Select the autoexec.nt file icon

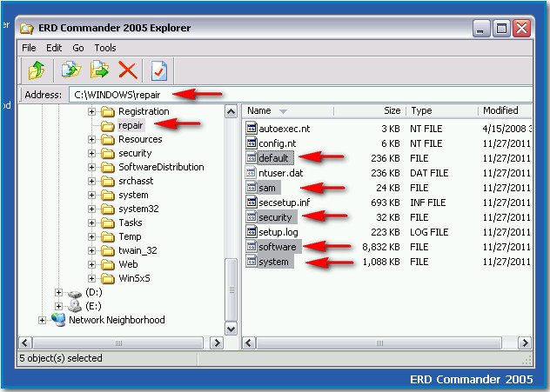(x=252, y=129)
